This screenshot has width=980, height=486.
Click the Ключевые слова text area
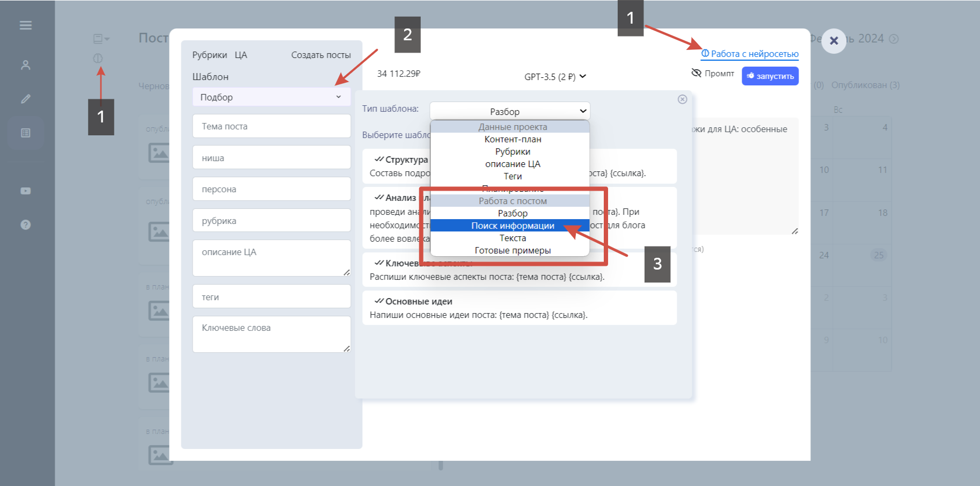click(272, 335)
